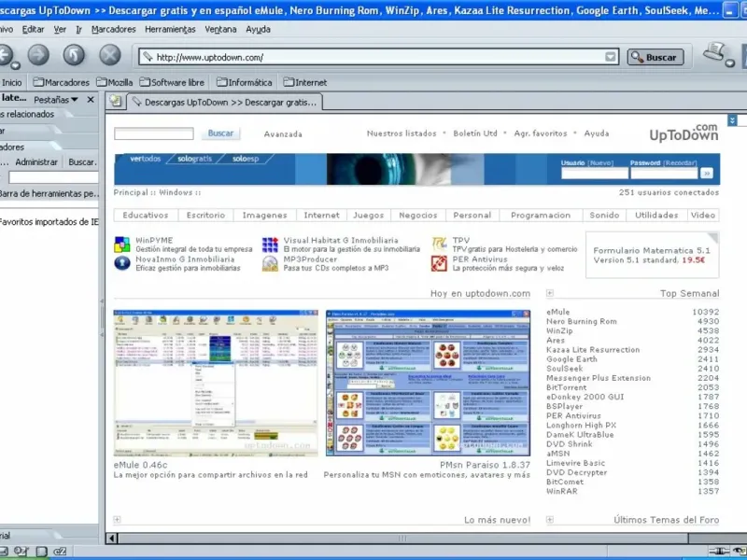The image size is (747, 560).
Task: Select the 'sologratis' filter tab
Action: [196, 159]
